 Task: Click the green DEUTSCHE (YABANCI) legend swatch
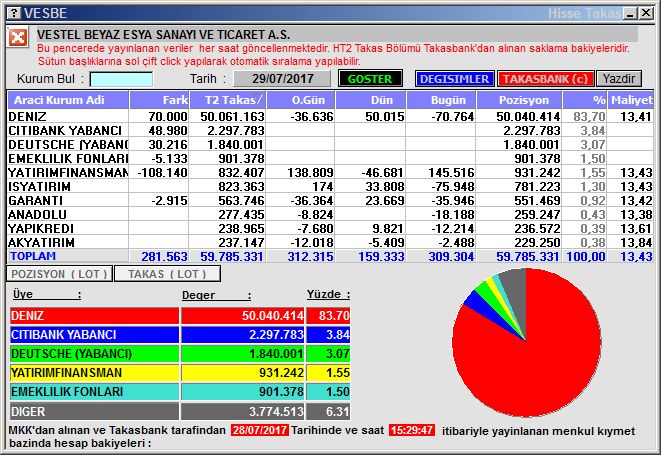pyautogui.click(x=94, y=353)
